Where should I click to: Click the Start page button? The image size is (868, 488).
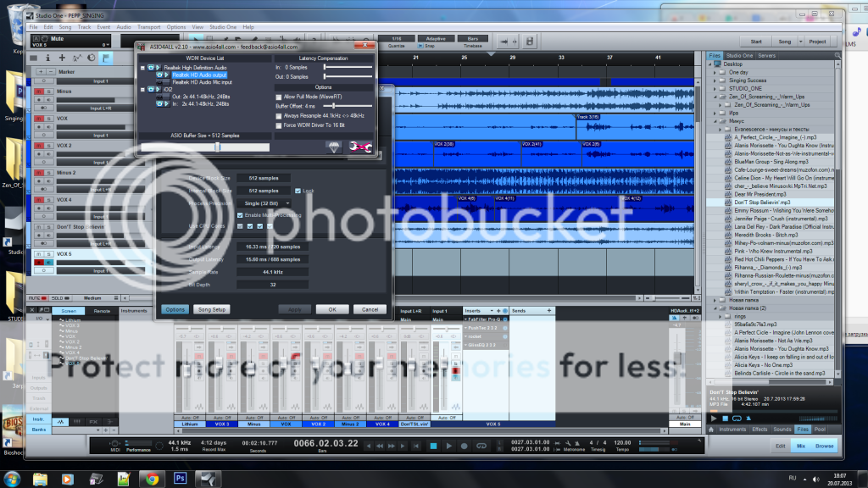pyautogui.click(x=756, y=42)
